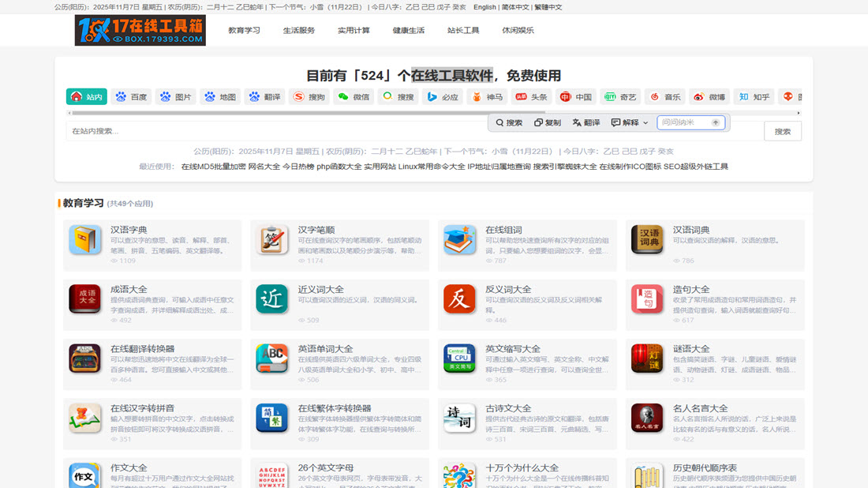Click the 17在线工具箱 site logo
The height and width of the screenshot is (488, 868).
(140, 30)
